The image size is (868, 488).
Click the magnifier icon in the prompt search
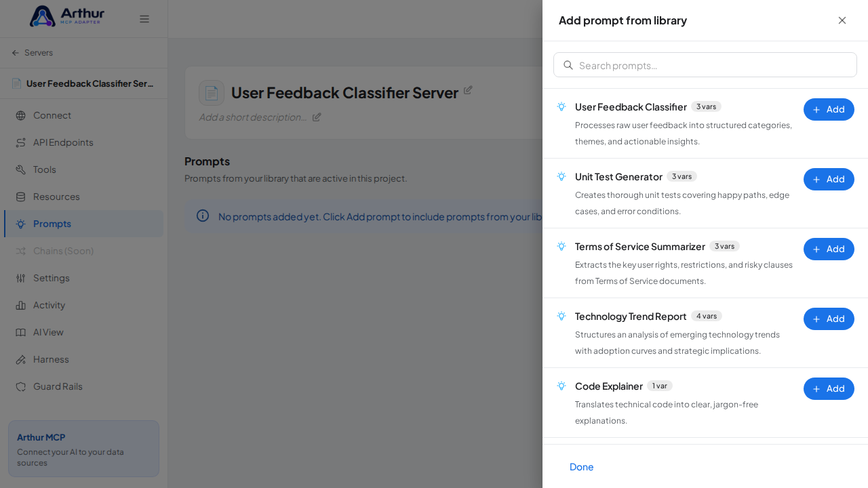click(x=568, y=65)
